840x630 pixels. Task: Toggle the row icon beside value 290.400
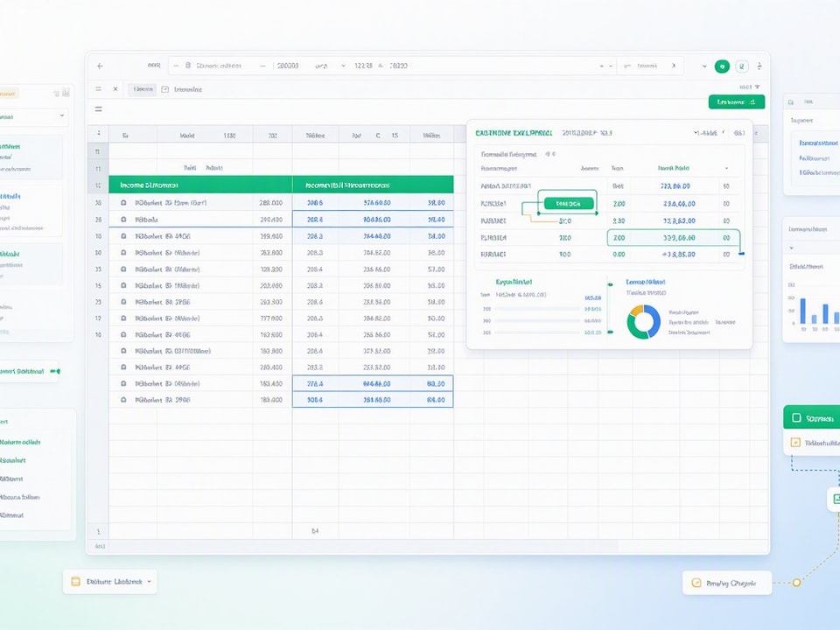tap(123, 220)
